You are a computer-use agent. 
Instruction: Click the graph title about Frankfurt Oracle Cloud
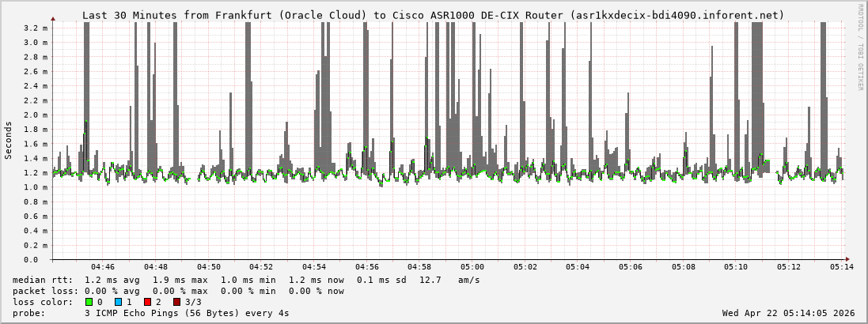point(434,15)
